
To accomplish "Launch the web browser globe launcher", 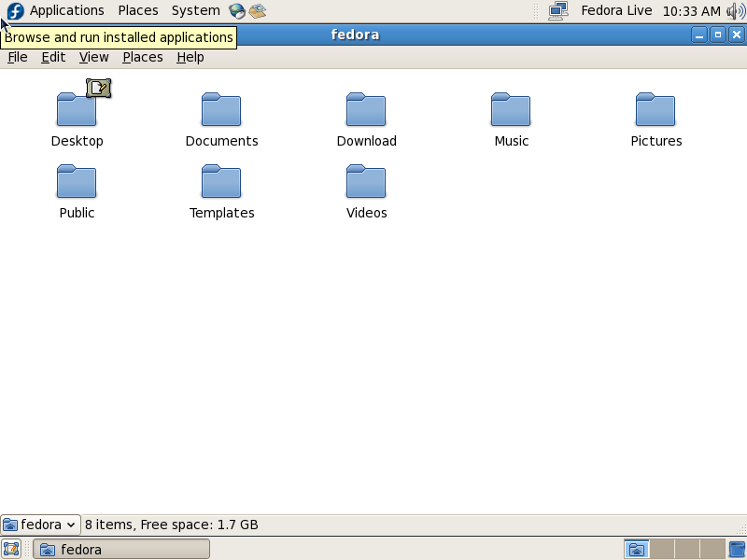I will click(x=237, y=11).
